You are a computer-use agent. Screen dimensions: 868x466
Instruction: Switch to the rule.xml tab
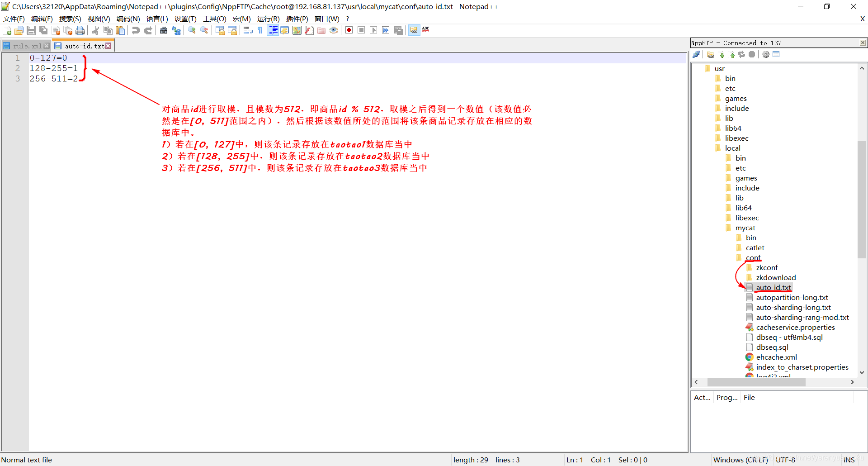[x=26, y=46]
